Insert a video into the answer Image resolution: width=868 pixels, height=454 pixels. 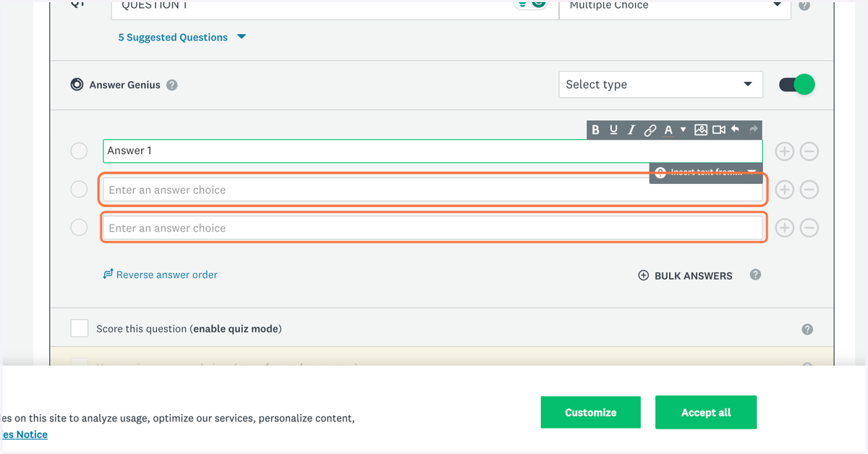(718, 130)
